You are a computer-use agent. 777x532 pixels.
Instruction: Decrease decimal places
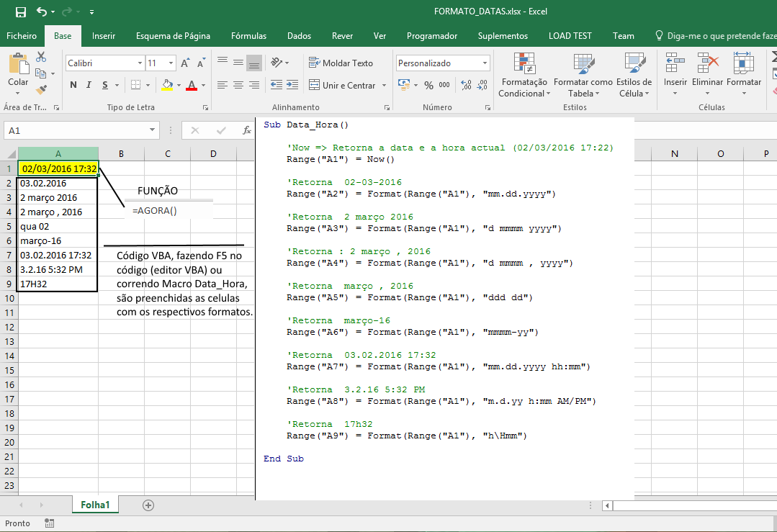[x=482, y=85]
